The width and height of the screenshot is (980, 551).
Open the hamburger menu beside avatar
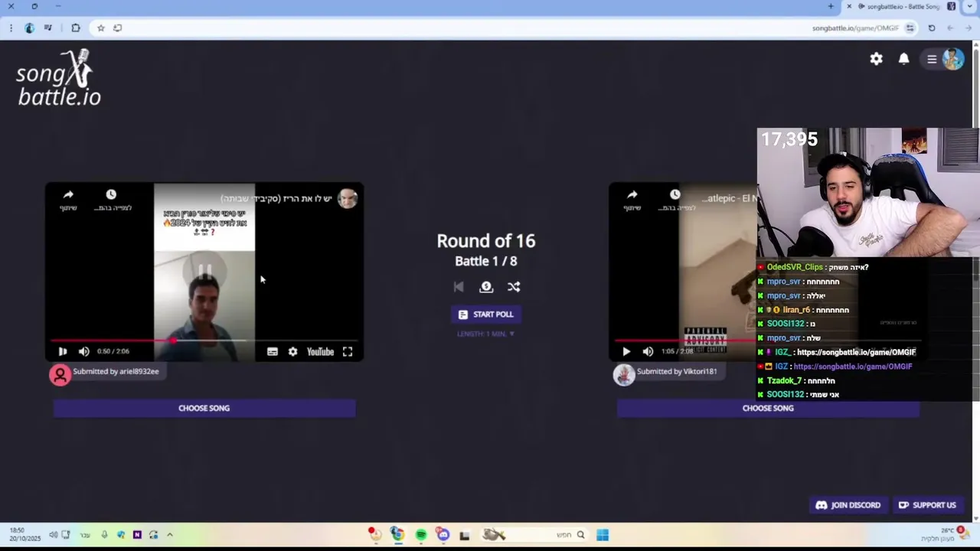[x=932, y=59]
